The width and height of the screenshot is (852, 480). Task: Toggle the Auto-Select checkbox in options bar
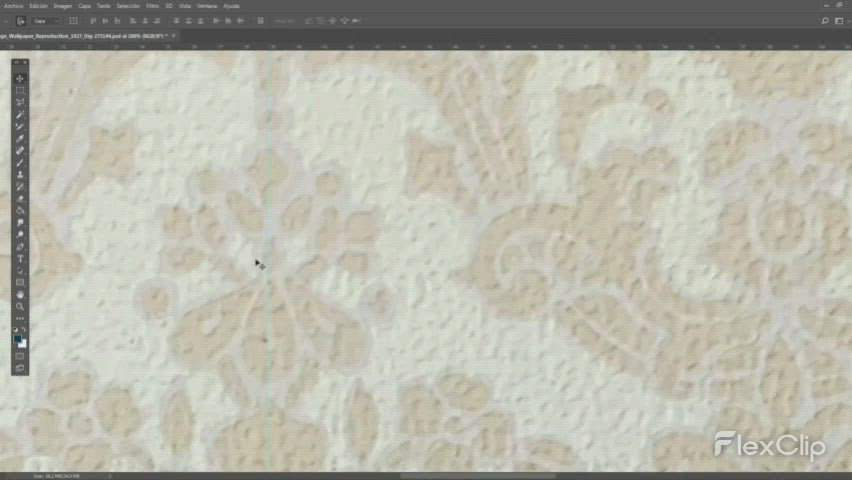coord(30,20)
